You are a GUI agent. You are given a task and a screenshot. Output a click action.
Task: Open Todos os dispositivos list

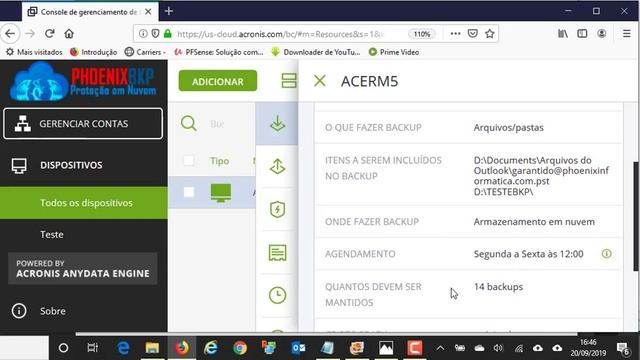click(x=84, y=202)
